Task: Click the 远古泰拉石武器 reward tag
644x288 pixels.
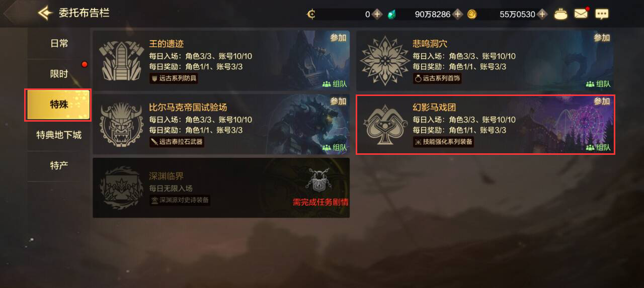Action: tap(177, 142)
